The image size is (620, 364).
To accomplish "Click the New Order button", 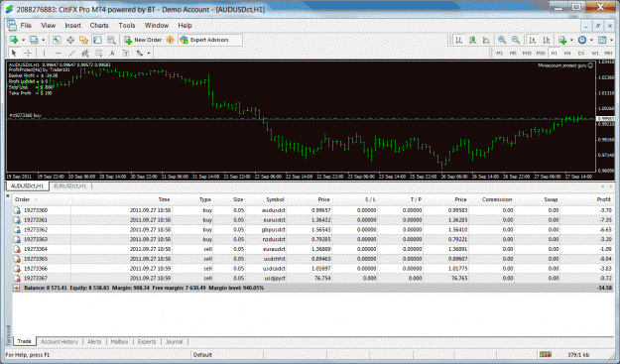I will click(x=143, y=40).
